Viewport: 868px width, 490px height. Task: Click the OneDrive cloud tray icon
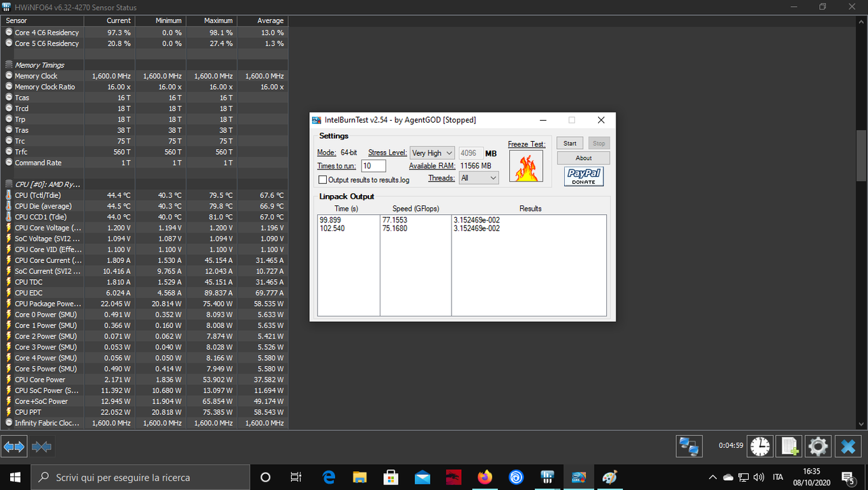728,477
